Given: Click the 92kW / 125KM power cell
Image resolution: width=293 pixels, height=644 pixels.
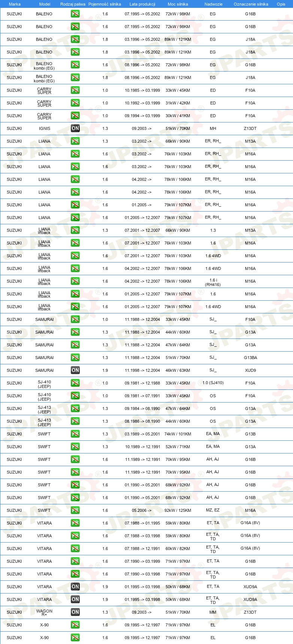Looking at the screenshot, I should pos(178,510).
